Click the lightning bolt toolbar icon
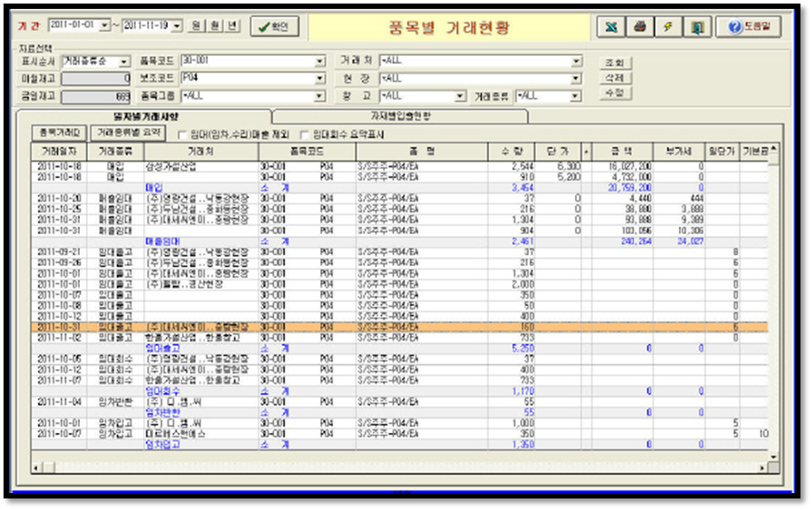 coord(668,27)
